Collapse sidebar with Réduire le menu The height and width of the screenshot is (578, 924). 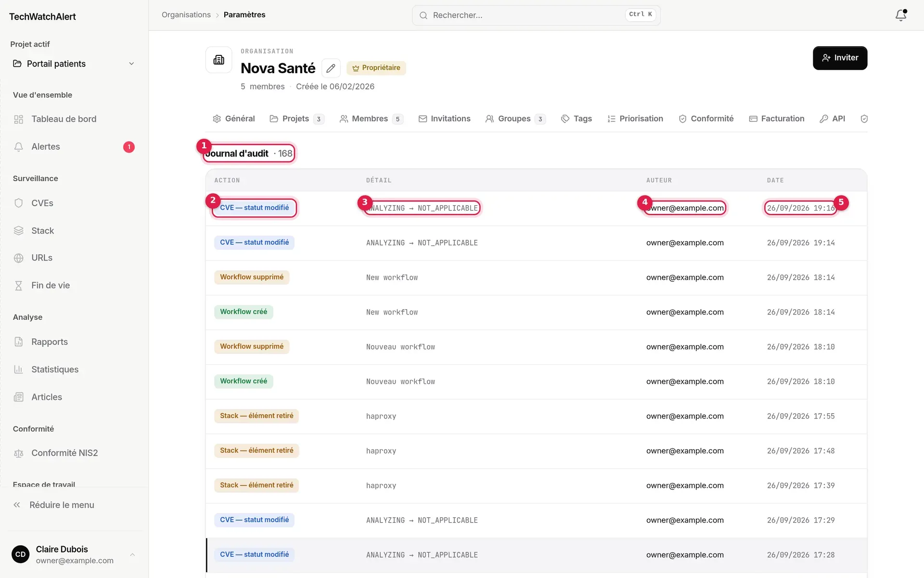pos(53,505)
